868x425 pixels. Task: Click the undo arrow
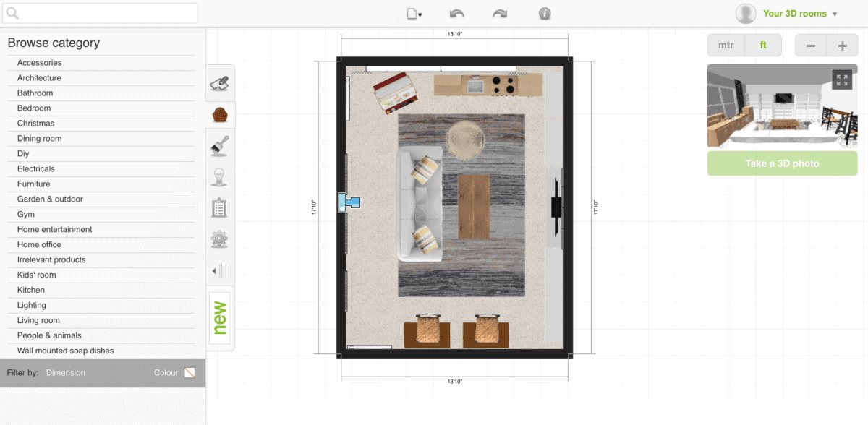coord(456,14)
